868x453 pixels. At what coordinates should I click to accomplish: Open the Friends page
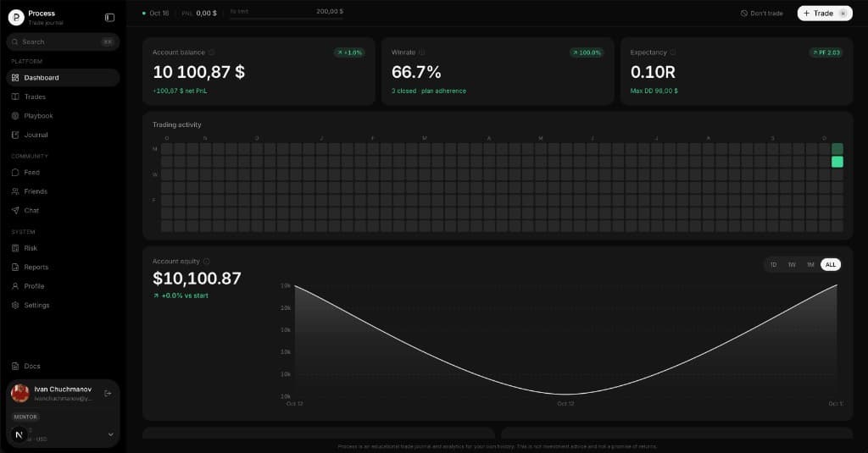click(63, 191)
